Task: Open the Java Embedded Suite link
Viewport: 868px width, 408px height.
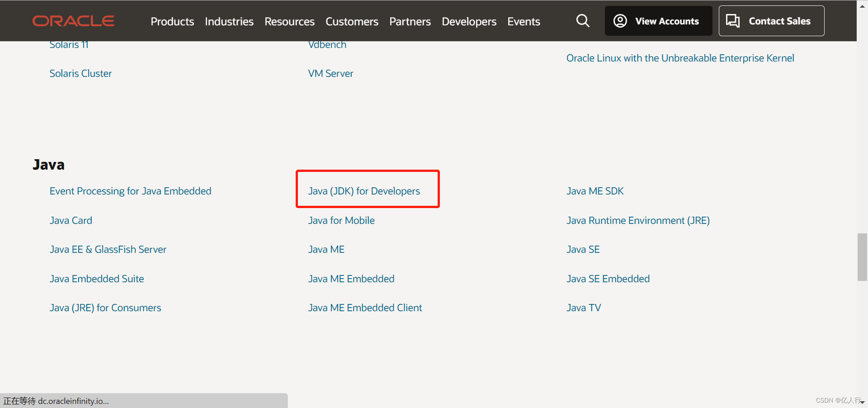Action: click(97, 279)
